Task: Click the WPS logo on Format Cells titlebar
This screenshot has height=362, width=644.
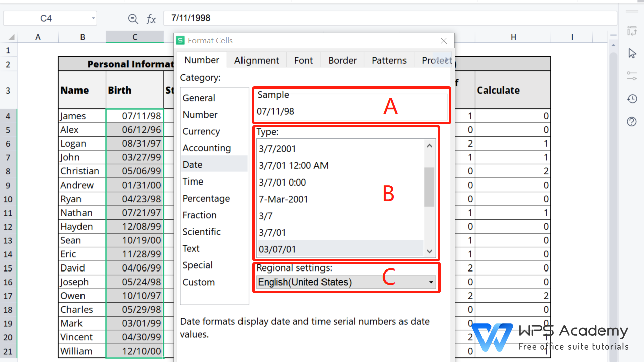Action: 180,40
